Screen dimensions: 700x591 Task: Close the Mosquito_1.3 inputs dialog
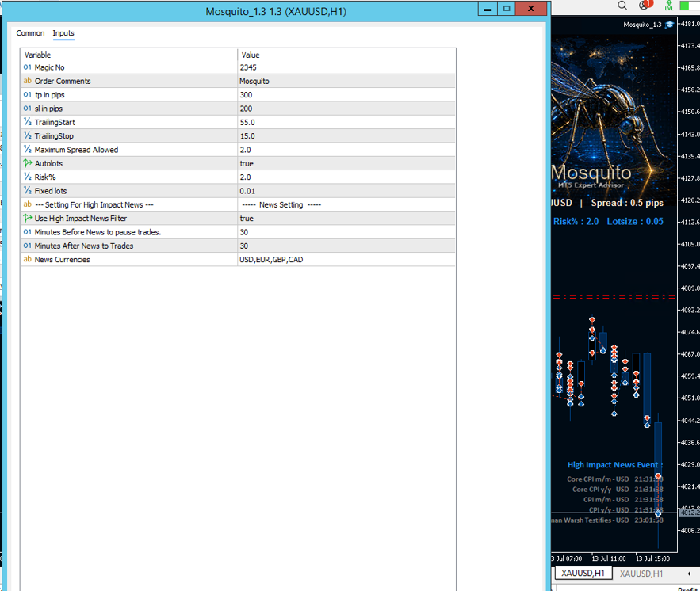click(531, 9)
